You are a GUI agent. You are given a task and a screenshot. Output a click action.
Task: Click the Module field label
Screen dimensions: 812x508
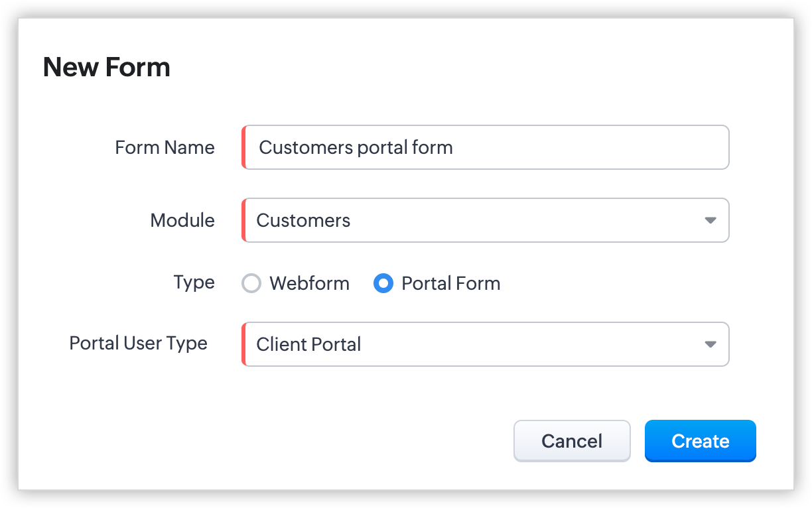click(x=182, y=220)
